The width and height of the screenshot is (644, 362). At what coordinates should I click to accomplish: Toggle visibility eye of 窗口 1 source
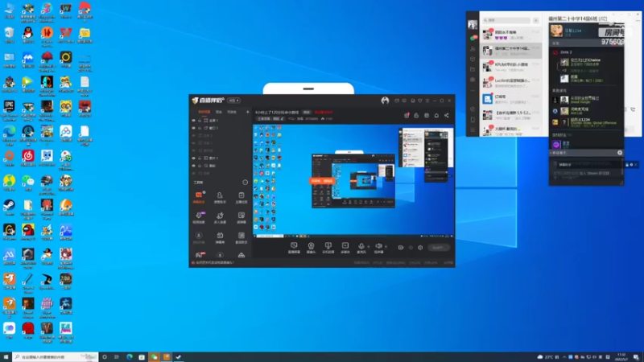click(193, 128)
